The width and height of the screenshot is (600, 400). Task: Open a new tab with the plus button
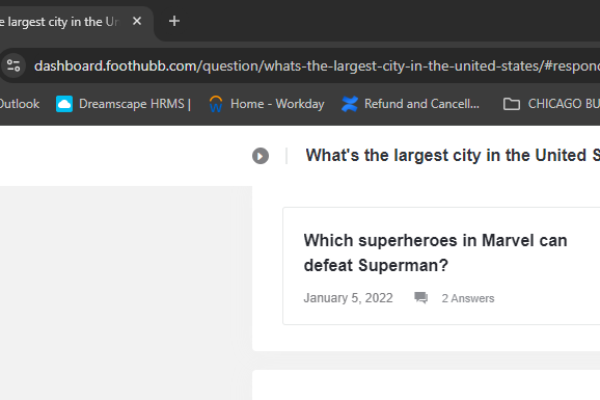[174, 21]
